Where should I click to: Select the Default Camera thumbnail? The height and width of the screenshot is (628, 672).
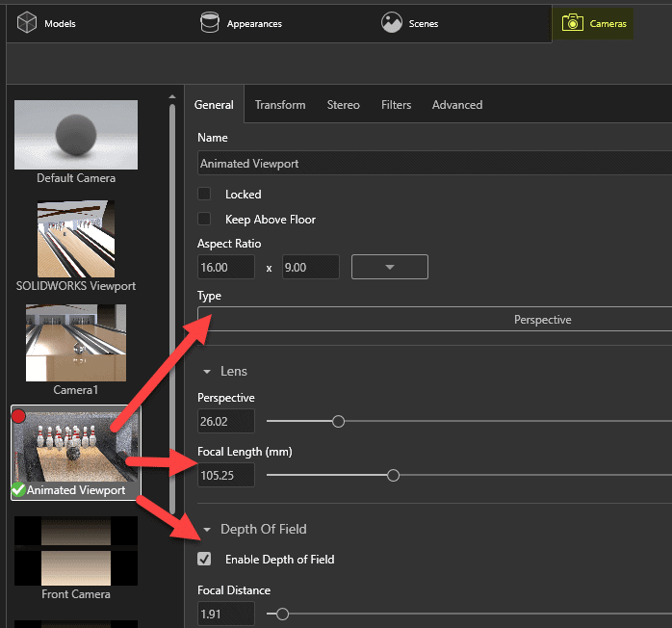(x=76, y=135)
